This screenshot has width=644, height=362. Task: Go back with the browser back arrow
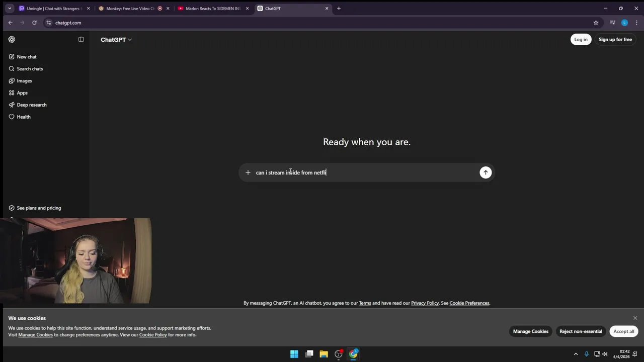[10, 23]
